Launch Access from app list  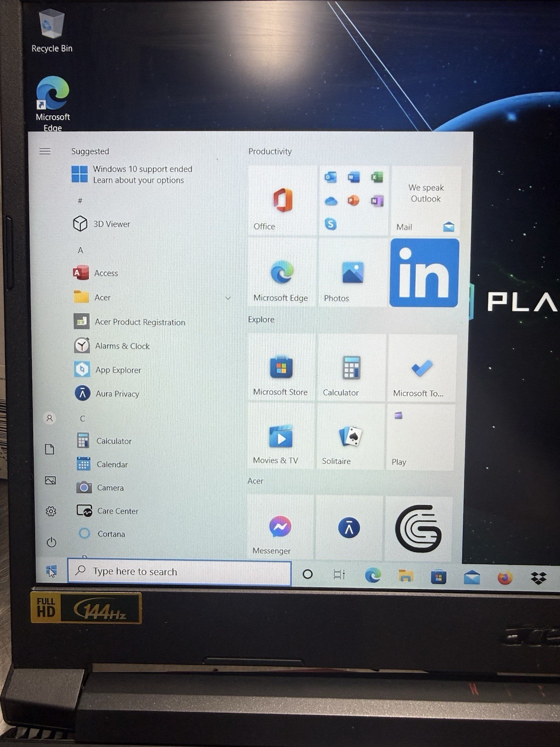point(96,273)
